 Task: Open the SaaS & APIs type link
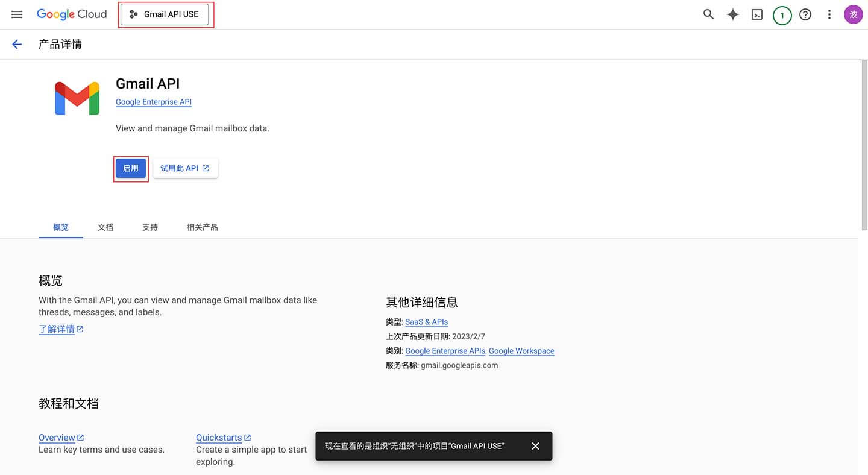(x=426, y=322)
